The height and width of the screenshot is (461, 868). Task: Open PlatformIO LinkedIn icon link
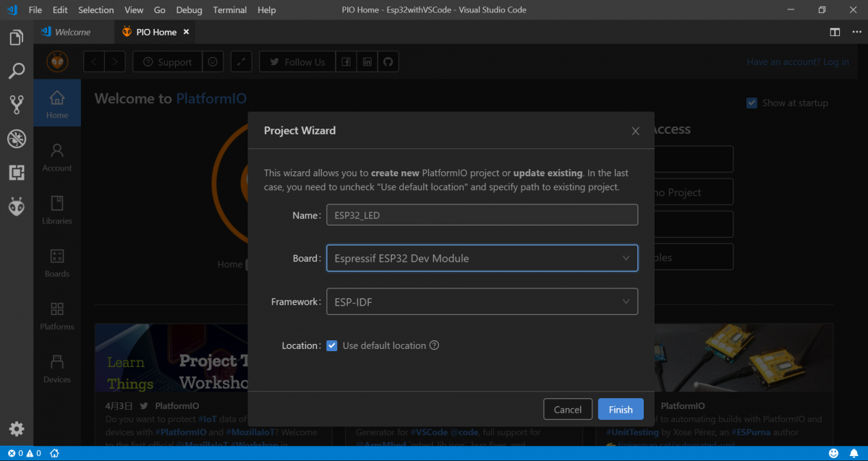click(367, 62)
